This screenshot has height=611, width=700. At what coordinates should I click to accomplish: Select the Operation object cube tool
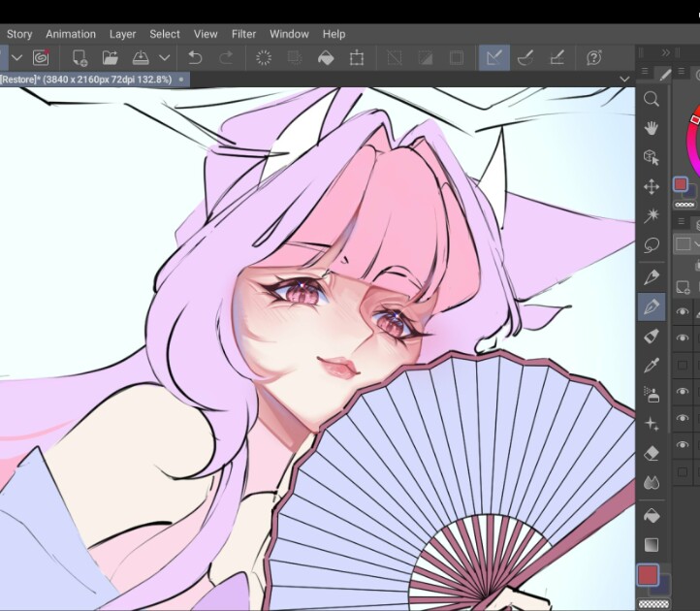(652, 157)
